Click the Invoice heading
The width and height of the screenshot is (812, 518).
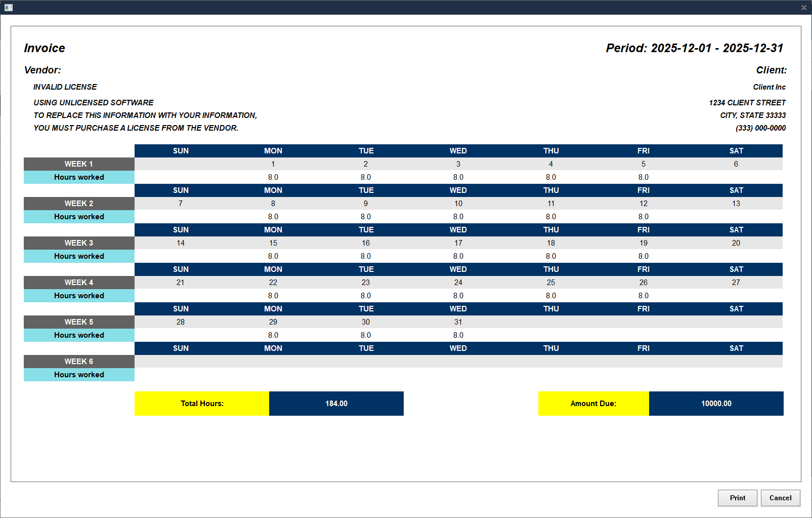pyautogui.click(x=45, y=48)
